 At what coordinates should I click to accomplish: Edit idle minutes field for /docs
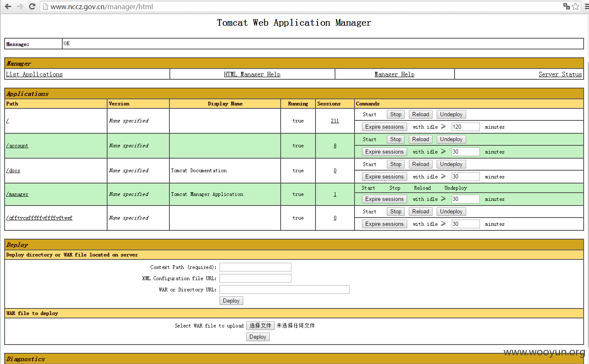pyautogui.click(x=465, y=177)
